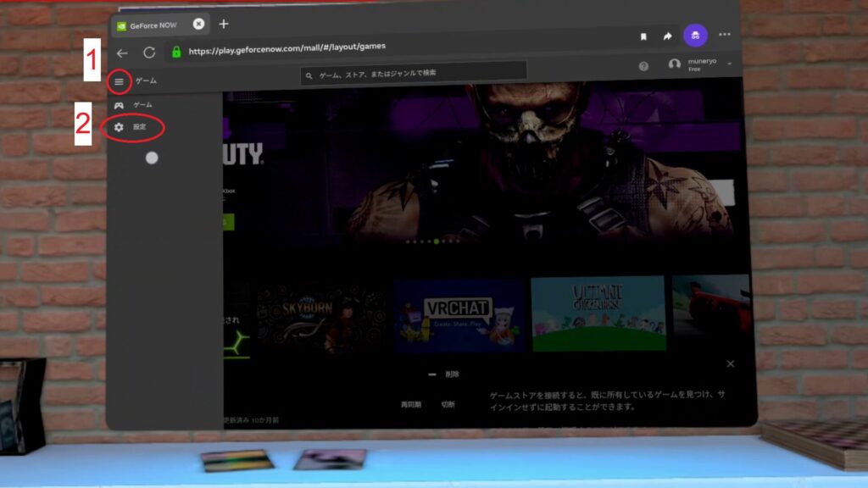The image size is (868, 488).
Task: Expand the muneryo account dropdown arrow
Action: (730, 64)
